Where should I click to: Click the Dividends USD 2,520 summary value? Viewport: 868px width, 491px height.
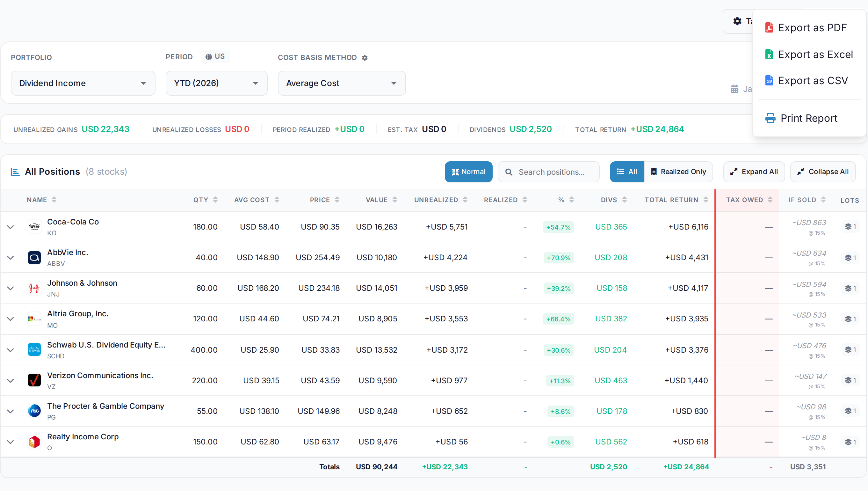(531, 129)
